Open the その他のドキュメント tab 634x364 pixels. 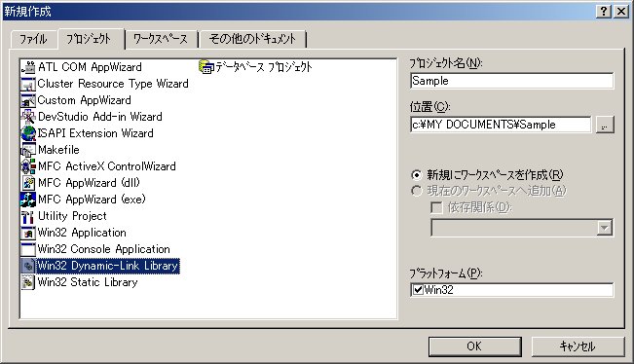click(252, 39)
